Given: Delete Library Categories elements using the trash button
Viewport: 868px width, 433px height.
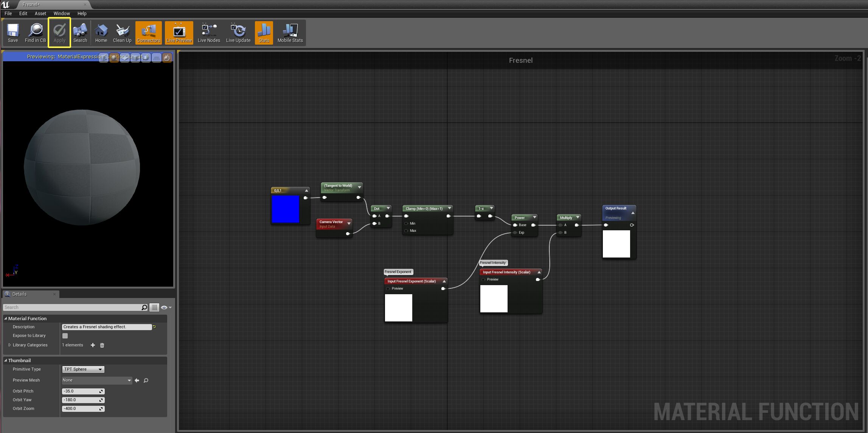Looking at the screenshot, I should (x=102, y=345).
